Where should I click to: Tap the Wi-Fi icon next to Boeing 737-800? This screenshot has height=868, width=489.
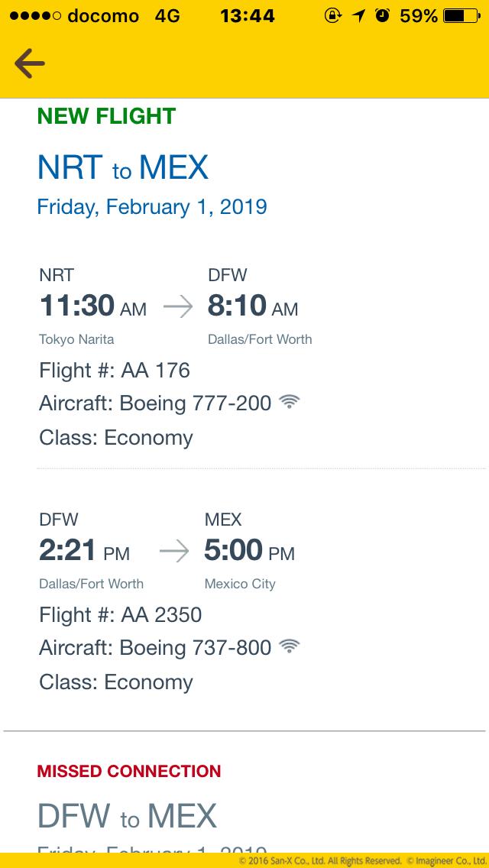click(x=289, y=646)
